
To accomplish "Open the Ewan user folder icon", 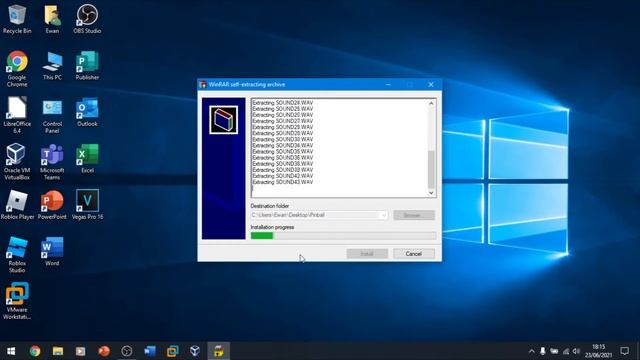I will tap(52, 19).
